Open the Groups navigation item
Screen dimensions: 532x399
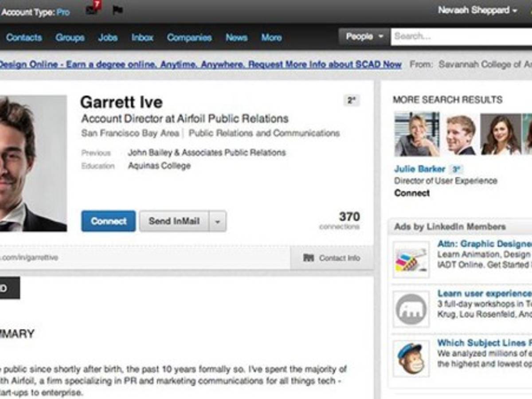click(70, 38)
